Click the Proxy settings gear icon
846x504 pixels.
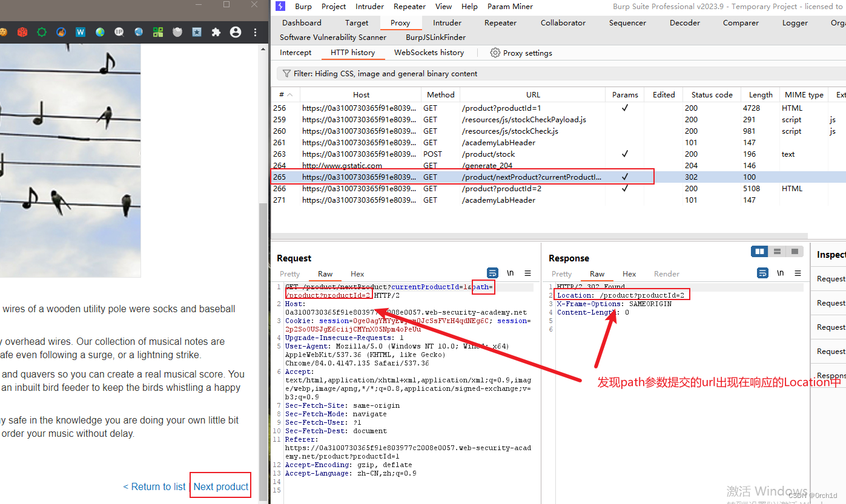495,53
